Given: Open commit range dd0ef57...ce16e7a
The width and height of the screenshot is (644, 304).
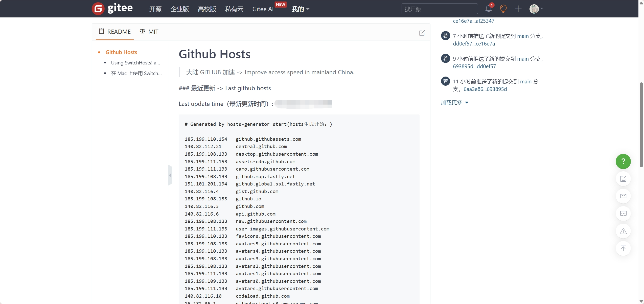Looking at the screenshot, I should click(474, 44).
